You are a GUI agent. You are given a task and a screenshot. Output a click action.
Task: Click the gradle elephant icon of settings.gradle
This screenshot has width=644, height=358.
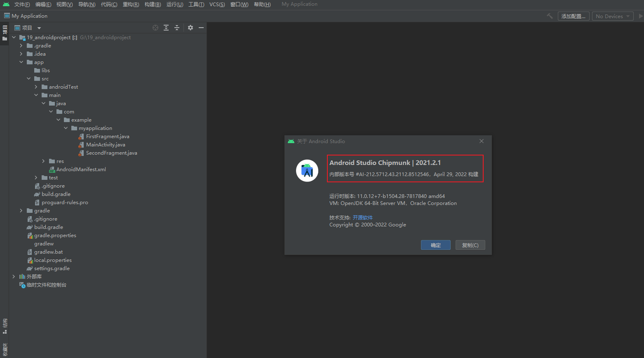tap(30, 268)
